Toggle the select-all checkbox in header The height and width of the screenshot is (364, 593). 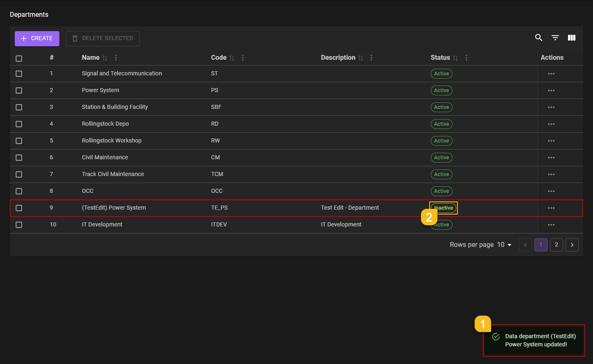coord(19,59)
